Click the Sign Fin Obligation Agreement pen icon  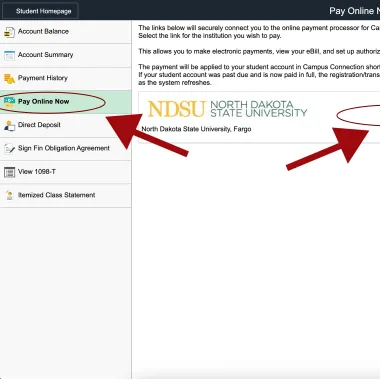coord(9,149)
